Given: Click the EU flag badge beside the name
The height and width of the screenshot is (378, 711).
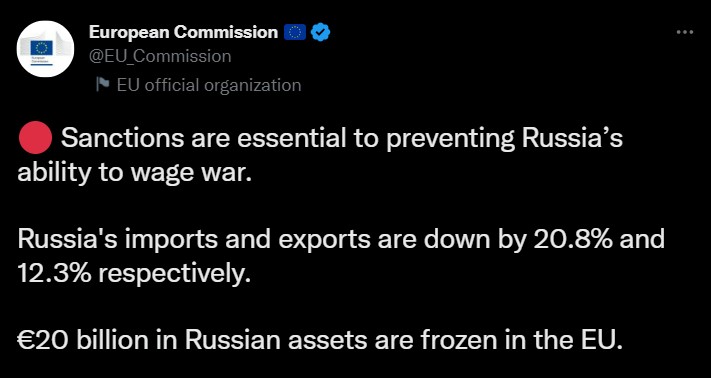Looking at the screenshot, I should pyautogui.click(x=295, y=33).
